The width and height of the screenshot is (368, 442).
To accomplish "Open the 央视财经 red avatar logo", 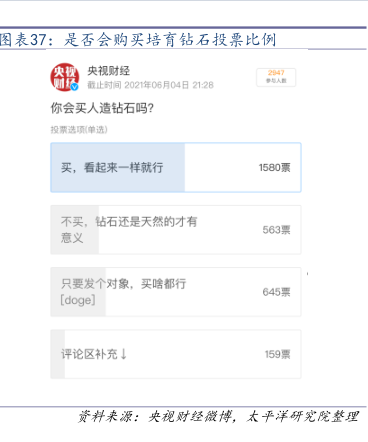I will 64,77.
